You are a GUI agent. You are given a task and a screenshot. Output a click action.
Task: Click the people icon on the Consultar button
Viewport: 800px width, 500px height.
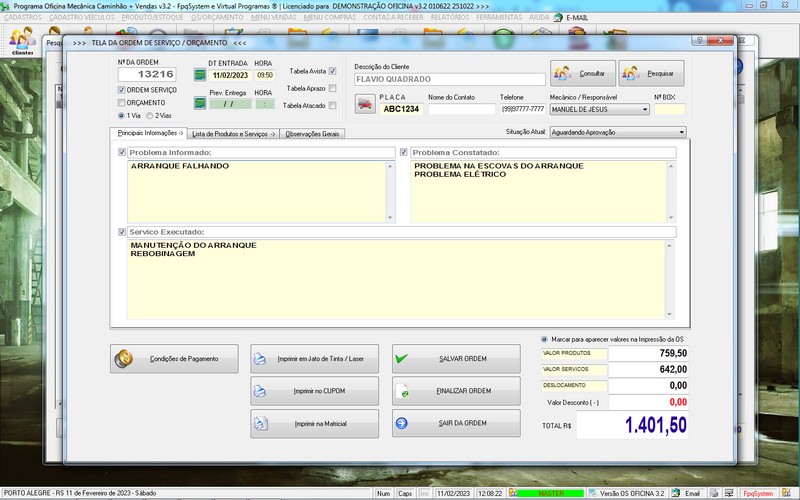[x=562, y=73]
